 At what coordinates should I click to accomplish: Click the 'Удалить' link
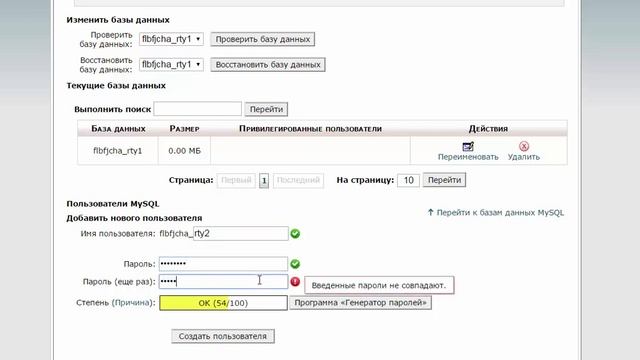tap(524, 157)
